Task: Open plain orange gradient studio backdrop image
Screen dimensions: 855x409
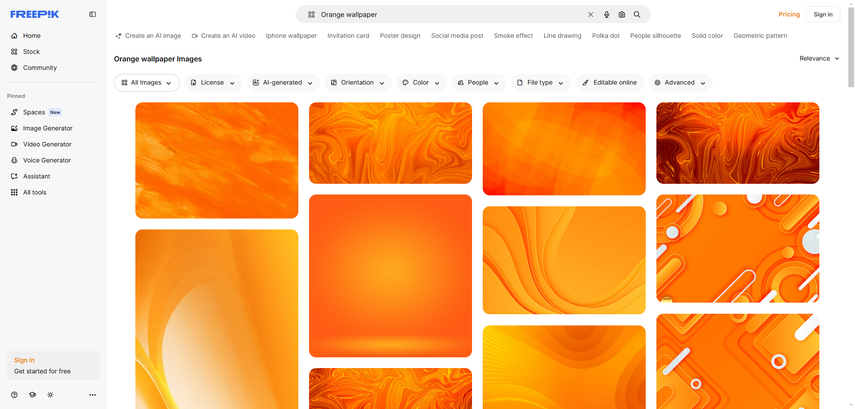Action: [390, 276]
